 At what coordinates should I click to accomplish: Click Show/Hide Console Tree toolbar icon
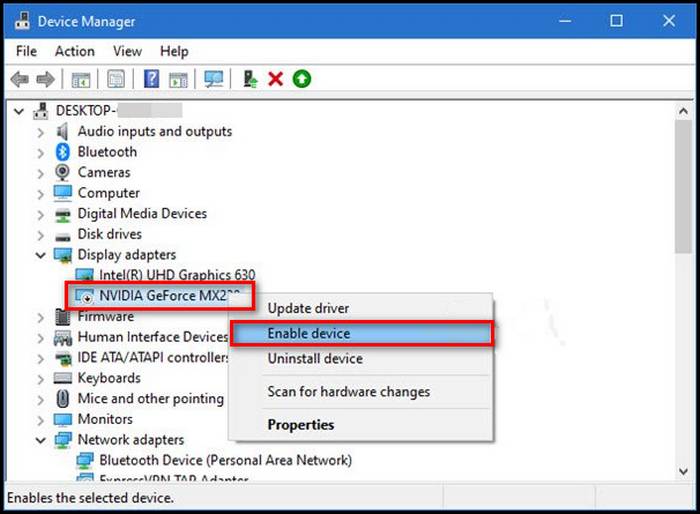click(x=81, y=79)
